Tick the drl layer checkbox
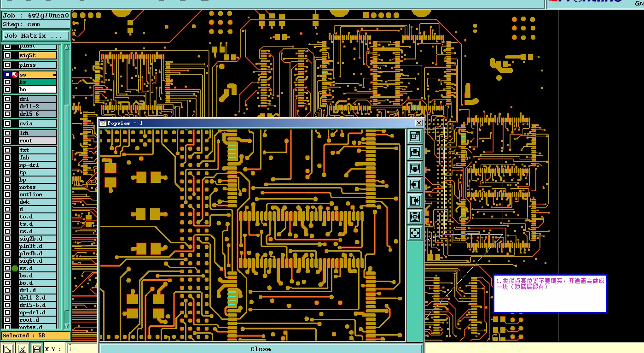This screenshot has width=644, height=353. [x=7, y=99]
